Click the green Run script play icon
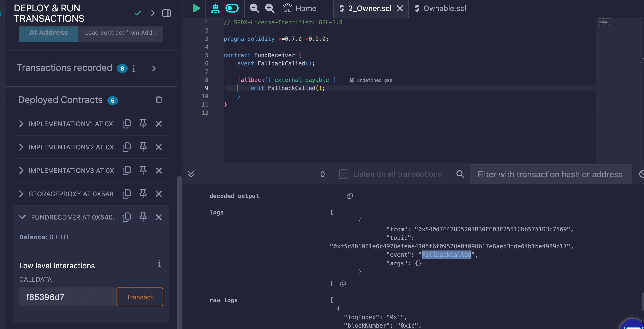Image resolution: width=644 pixels, height=329 pixels. 196,8
